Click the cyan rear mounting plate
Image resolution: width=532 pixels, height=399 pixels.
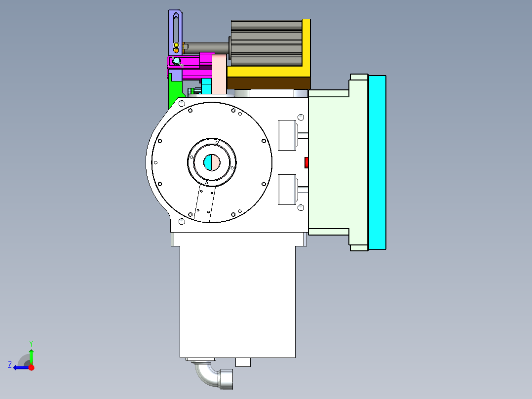[x=378, y=163]
